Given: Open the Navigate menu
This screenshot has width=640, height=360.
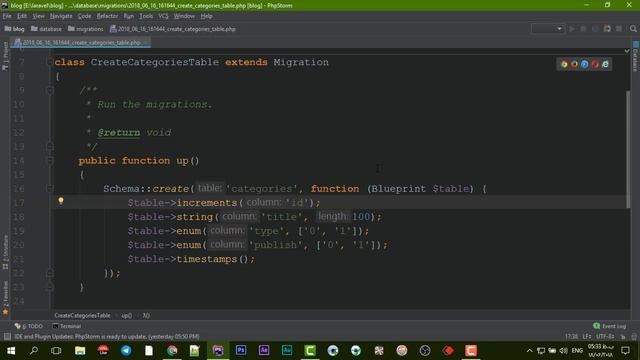Looking at the screenshot, I should [x=61, y=16].
